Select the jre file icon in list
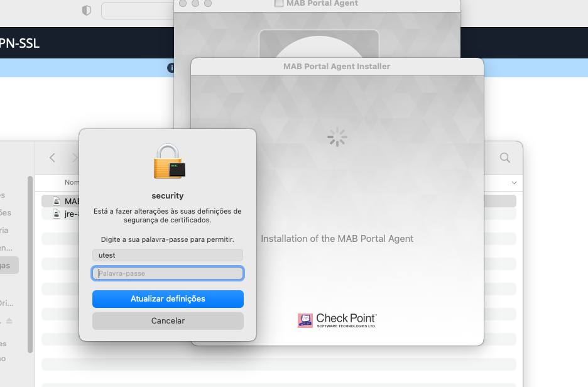Screen dimensions: 588x387 57,214
